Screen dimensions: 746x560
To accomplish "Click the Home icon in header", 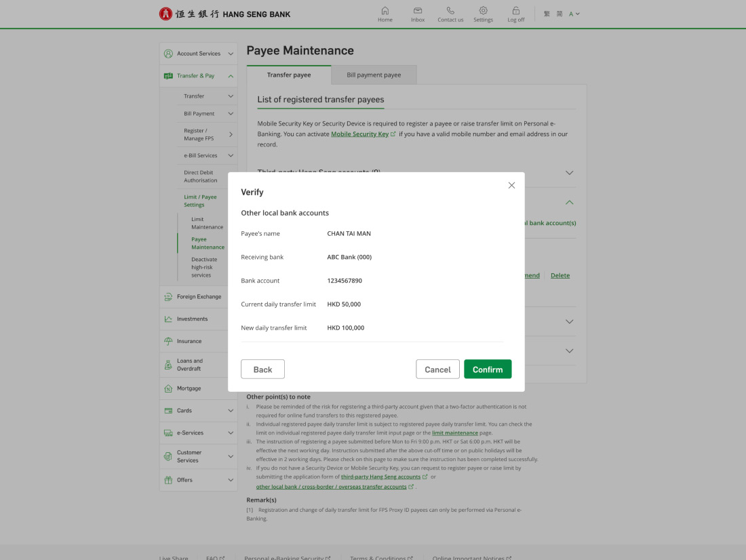I will [x=385, y=11].
